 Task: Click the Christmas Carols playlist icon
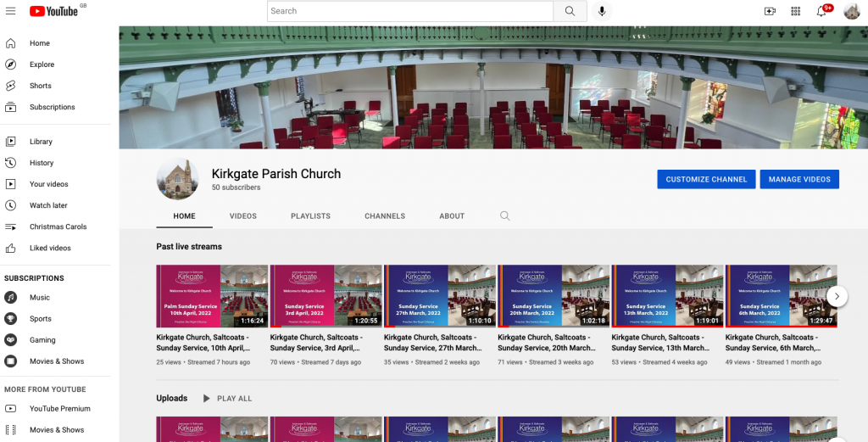pos(10,227)
